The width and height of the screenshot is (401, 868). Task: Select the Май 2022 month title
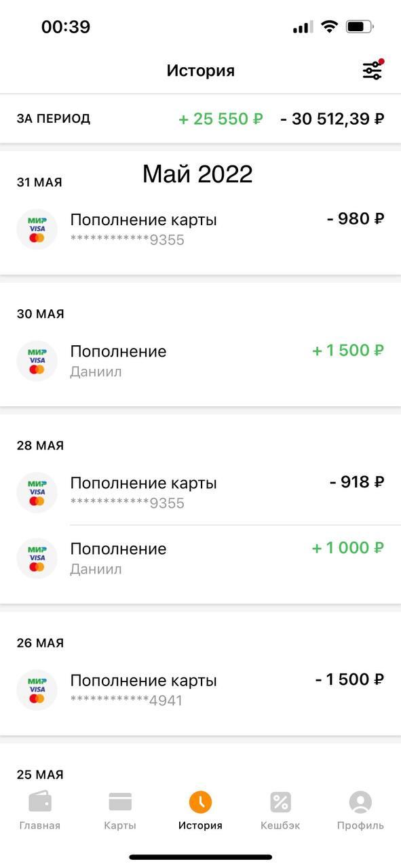[197, 174]
